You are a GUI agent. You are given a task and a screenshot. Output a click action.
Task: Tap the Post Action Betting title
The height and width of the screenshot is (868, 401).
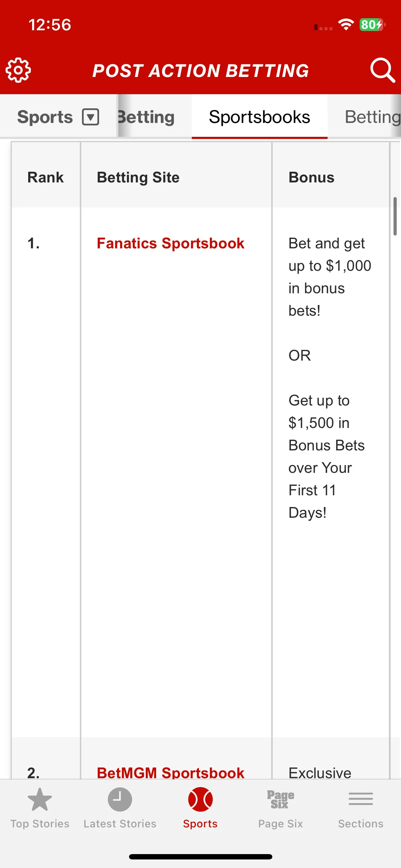[201, 71]
